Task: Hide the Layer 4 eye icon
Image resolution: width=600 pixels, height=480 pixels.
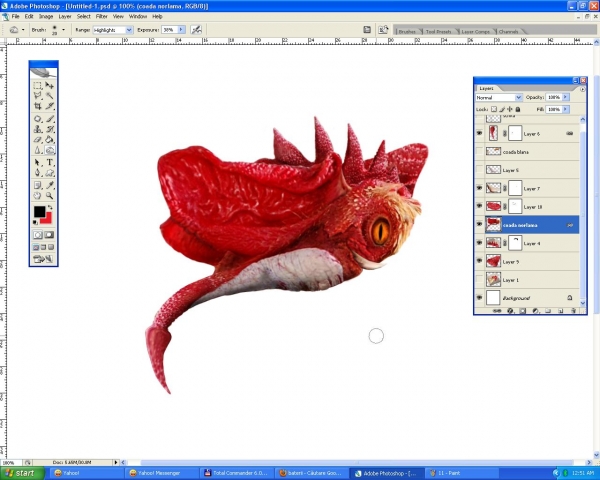Action: click(479, 243)
